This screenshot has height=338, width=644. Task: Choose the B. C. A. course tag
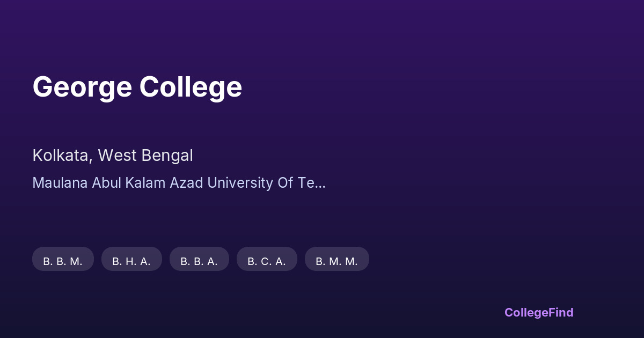coord(267,261)
